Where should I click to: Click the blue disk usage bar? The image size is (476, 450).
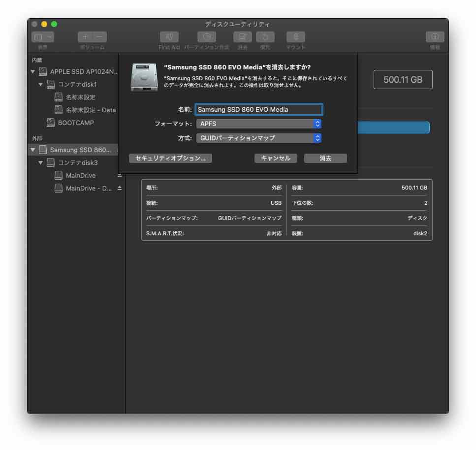(393, 128)
